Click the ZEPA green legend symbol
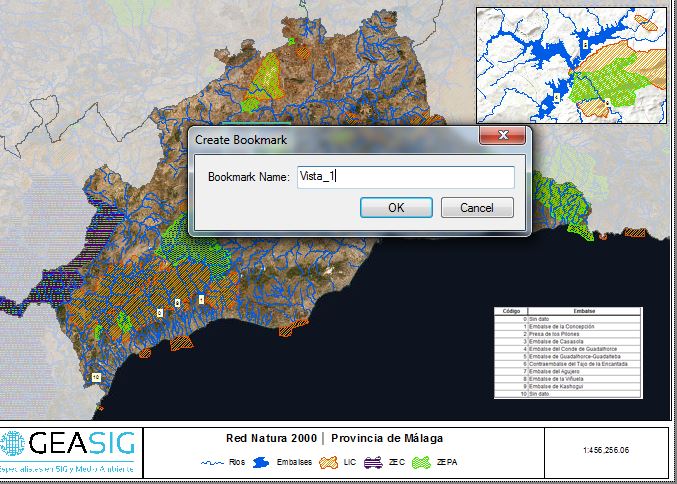Screen dimensions: 677x484 pos(424,463)
